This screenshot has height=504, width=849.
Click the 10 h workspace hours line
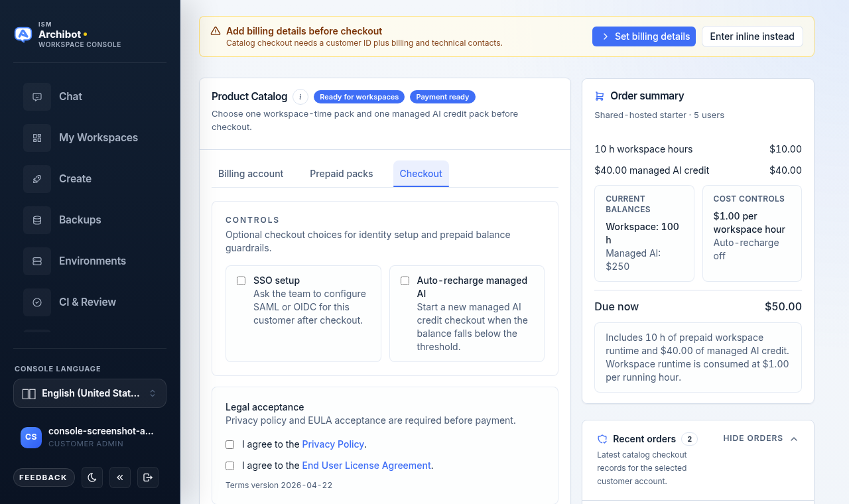pos(698,149)
